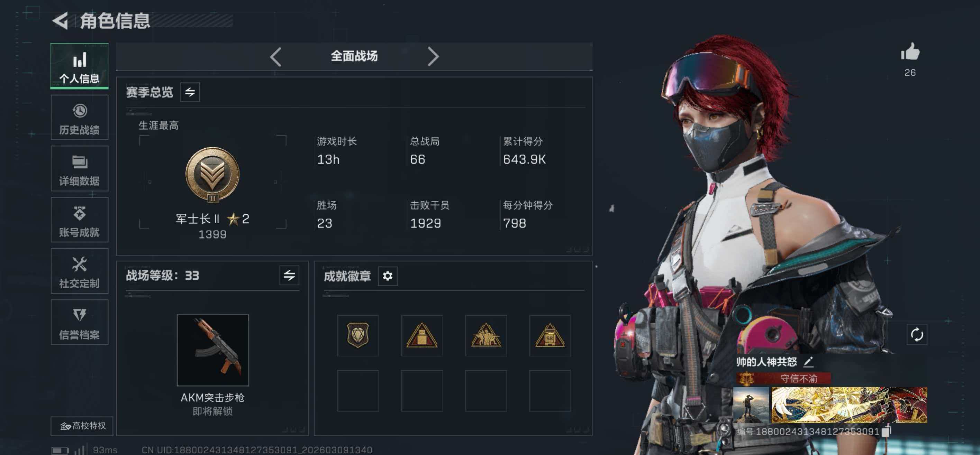Open the 历史战绩 tab
This screenshot has height=455, width=980.
click(80, 118)
